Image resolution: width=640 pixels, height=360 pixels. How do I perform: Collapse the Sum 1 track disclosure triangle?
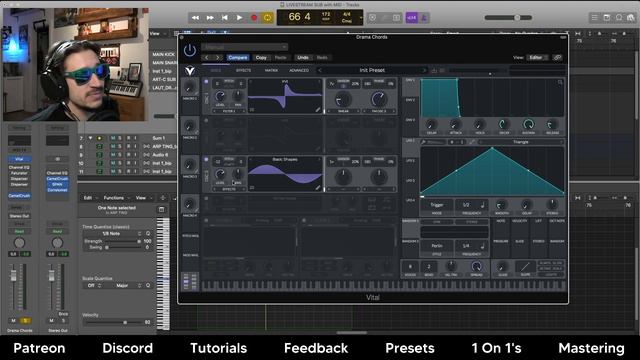point(90,138)
